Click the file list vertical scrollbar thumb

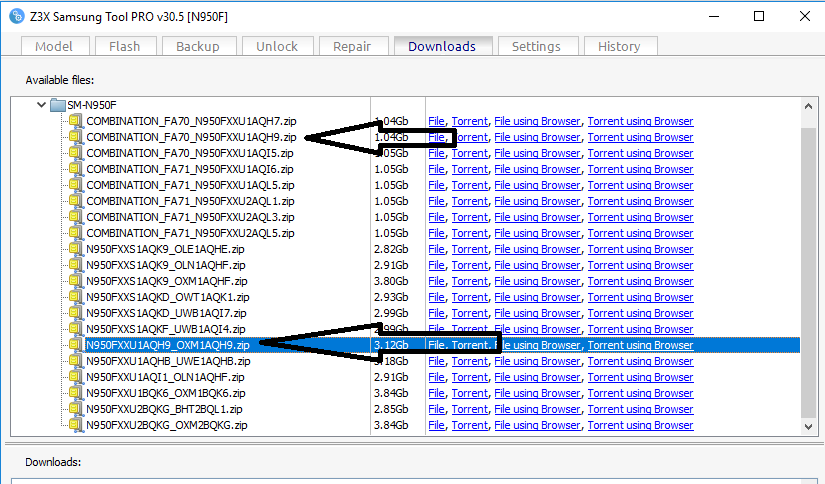(809, 271)
